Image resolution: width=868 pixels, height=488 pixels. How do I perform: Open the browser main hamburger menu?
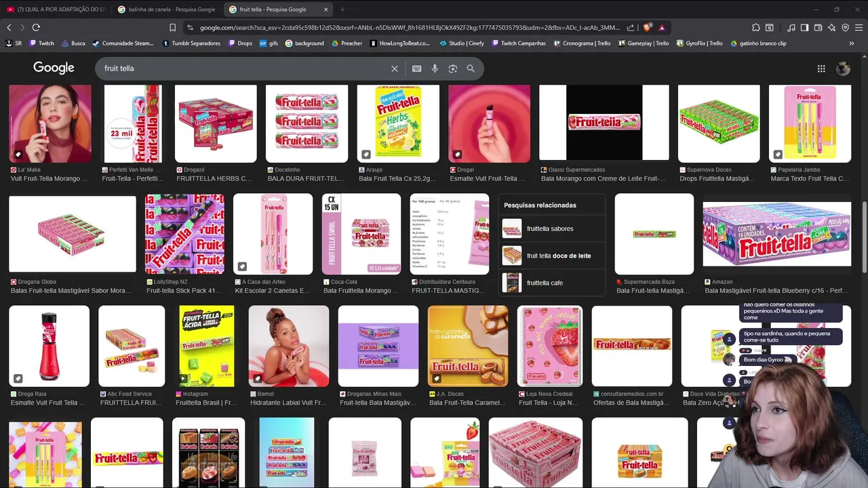click(859, 28)
